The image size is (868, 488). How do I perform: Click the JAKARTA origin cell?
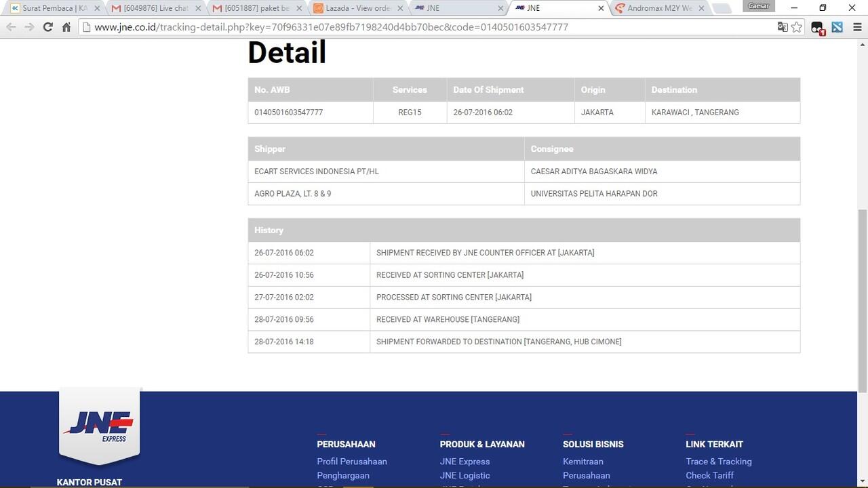[x=610, y=113]
